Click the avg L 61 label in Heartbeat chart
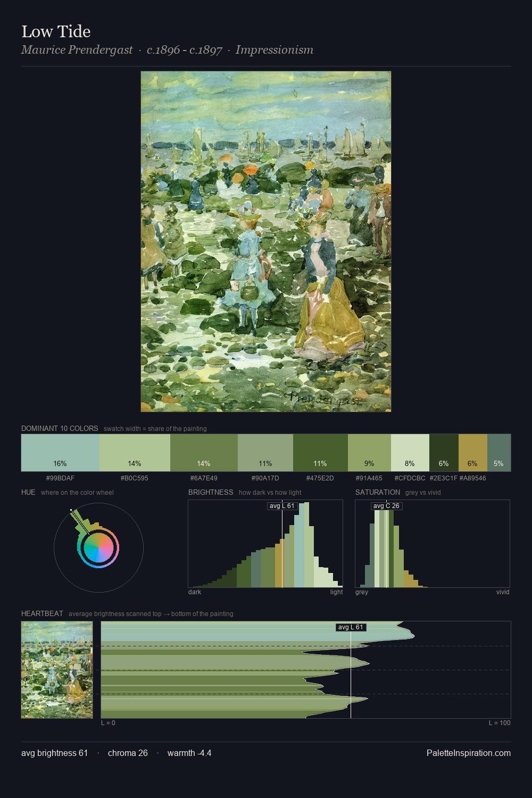The width and height of the screenshot is (532, 798). pos(351,627)
